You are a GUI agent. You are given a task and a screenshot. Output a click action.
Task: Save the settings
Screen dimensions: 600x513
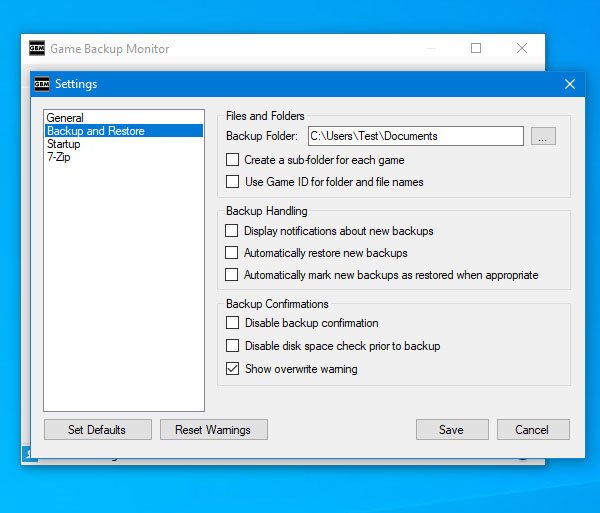pyautogui.click(x=452, y=430)
